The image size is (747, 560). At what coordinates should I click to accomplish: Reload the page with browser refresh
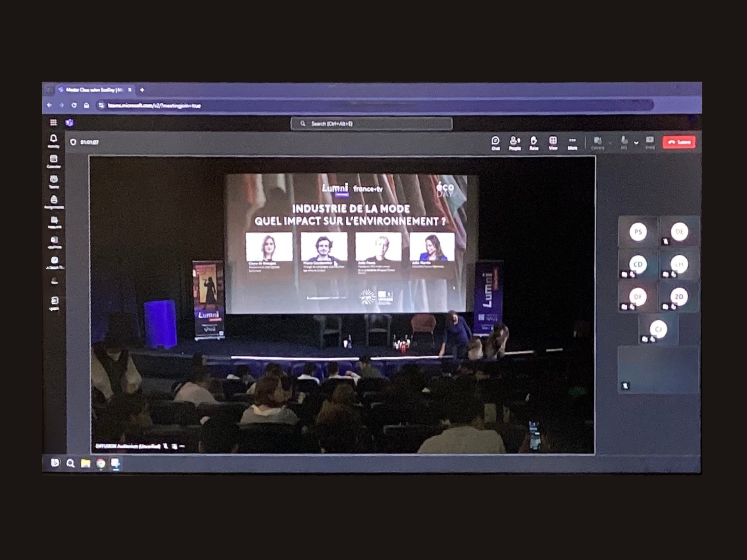coord(74,105)
